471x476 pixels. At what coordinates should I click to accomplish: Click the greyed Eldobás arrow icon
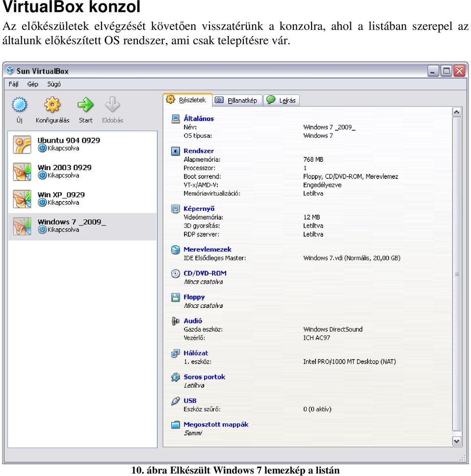click(112, 105)
